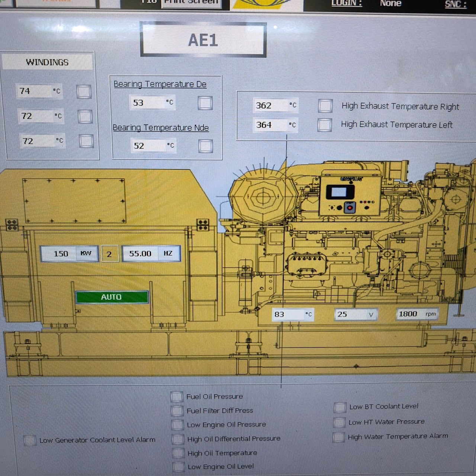Check the first winding 74 °C alarm box
This screenshot has width=476, height=476.
click(84, 91)
